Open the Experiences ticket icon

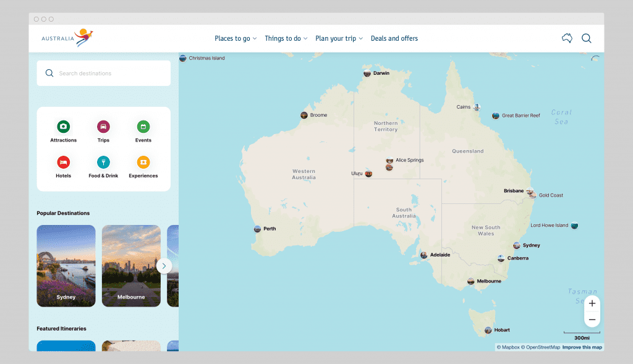click(143, 162)
